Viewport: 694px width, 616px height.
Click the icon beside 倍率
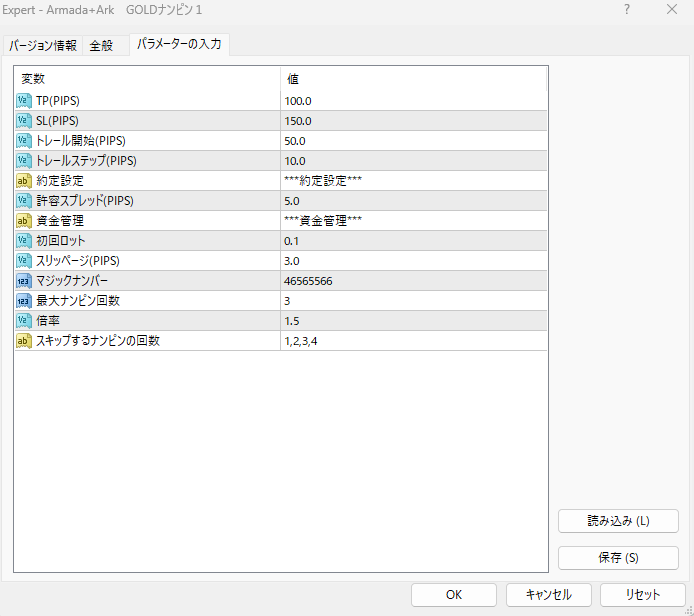(24, 321)
